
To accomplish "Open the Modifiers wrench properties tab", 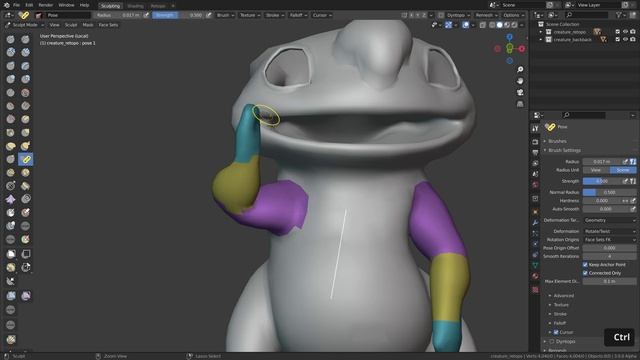I will 535,222.
